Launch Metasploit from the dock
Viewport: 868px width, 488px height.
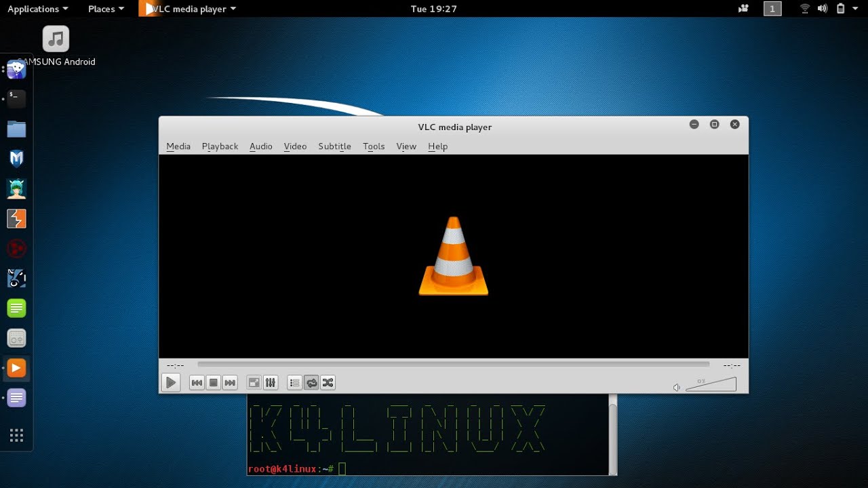16,159
